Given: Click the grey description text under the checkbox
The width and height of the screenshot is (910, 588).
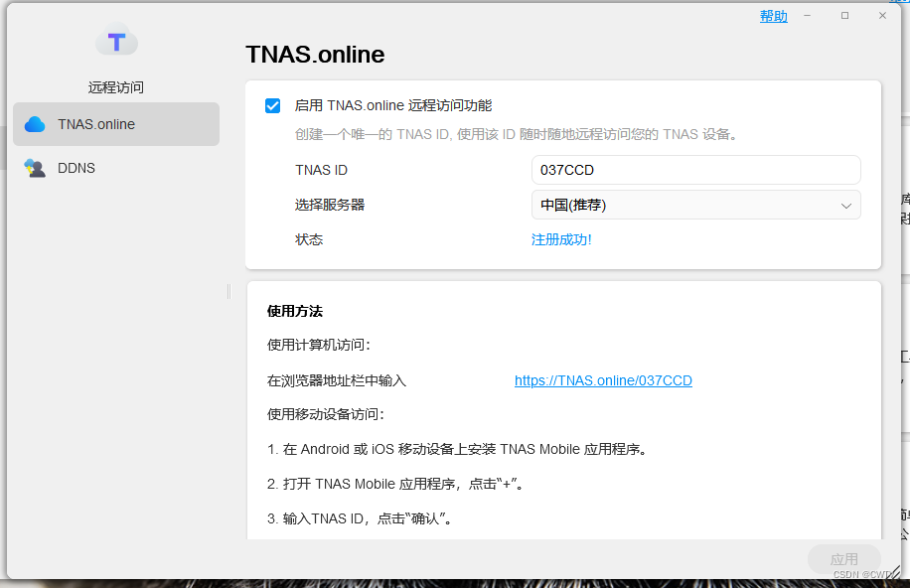Looking at the screenshot, I should point(517,135).
